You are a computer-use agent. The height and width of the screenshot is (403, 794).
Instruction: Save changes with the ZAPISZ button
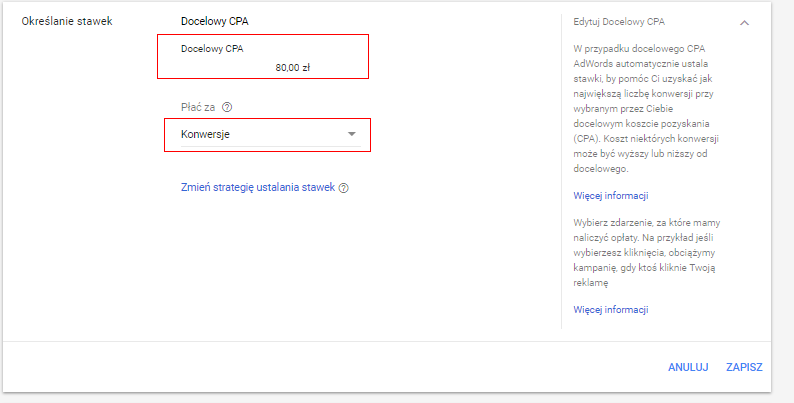tap(744, 367)
